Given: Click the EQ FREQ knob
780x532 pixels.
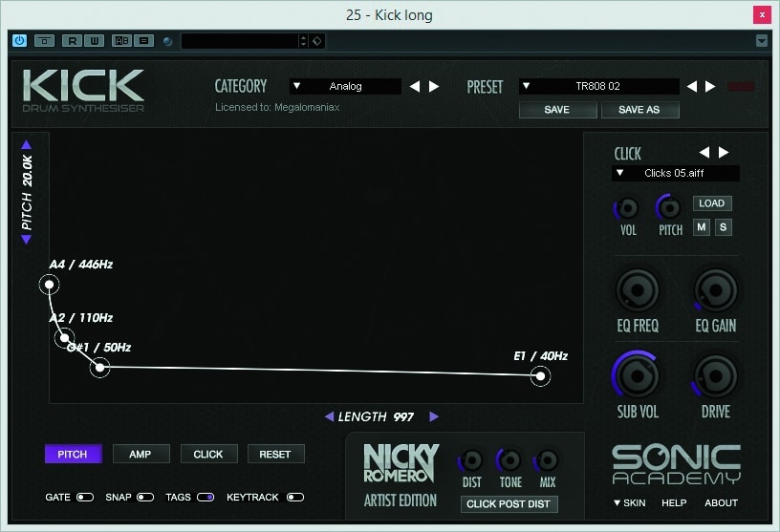Looking at the screenshot, I should coord(638,291).
